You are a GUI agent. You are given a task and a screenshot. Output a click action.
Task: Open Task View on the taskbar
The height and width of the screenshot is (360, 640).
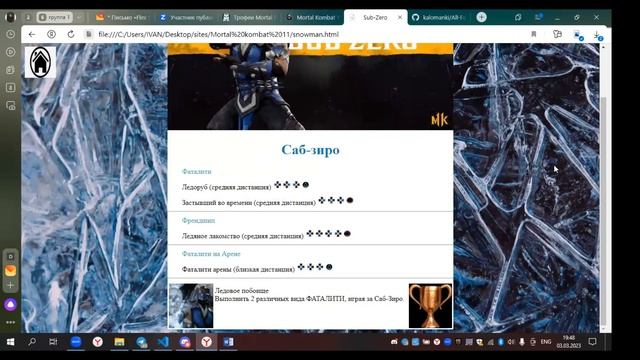pos(53,342)
